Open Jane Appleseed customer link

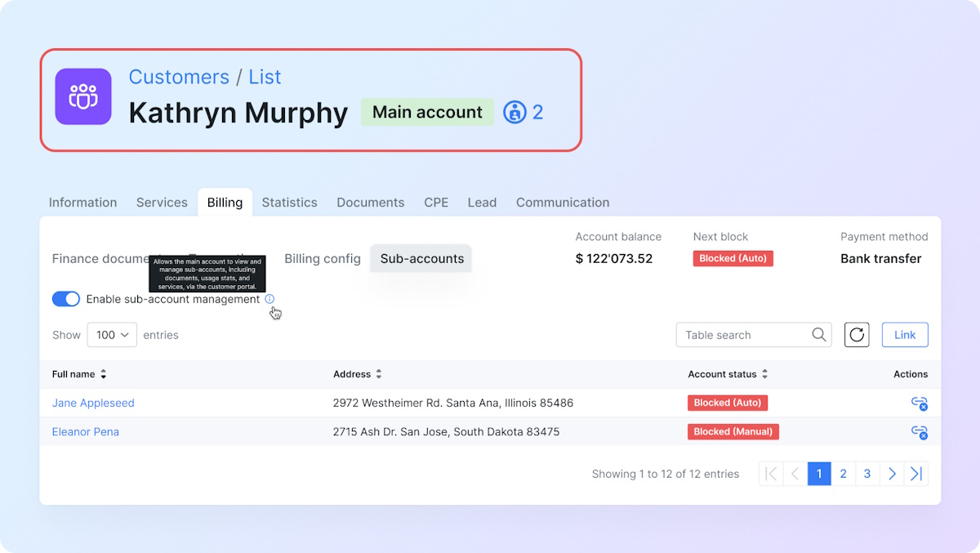(93, 404)
